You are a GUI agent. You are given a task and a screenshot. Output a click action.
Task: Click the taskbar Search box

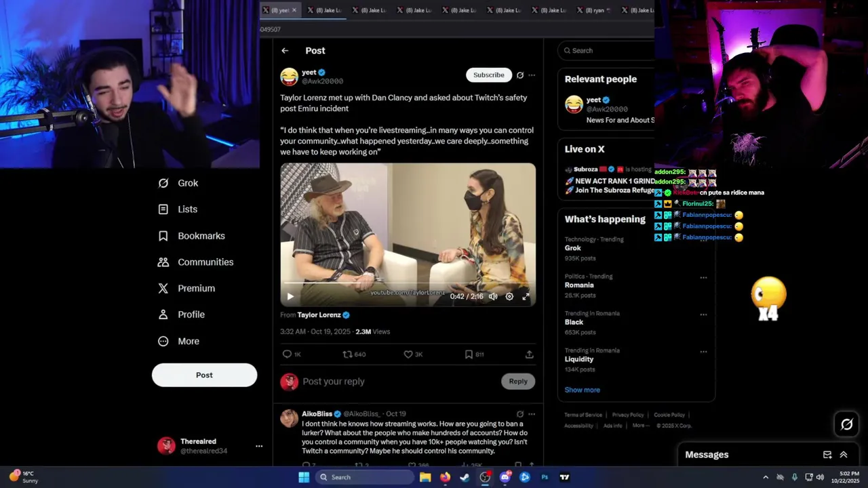pos(365,477)
